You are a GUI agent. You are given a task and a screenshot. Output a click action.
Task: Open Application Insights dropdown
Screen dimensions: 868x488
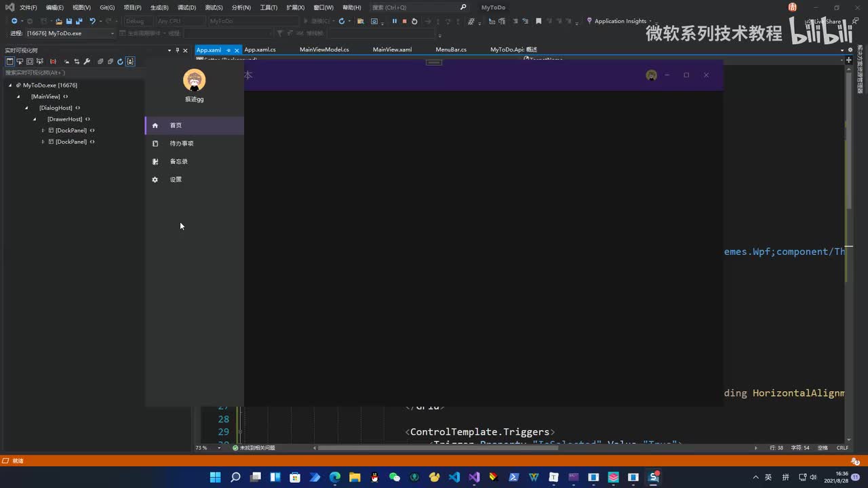(619, 21)
